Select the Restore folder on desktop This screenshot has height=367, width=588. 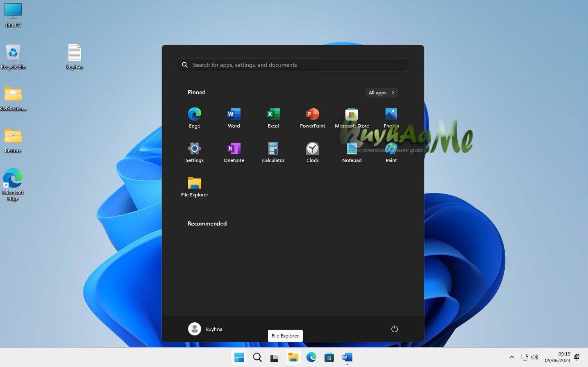click(13, 141)
